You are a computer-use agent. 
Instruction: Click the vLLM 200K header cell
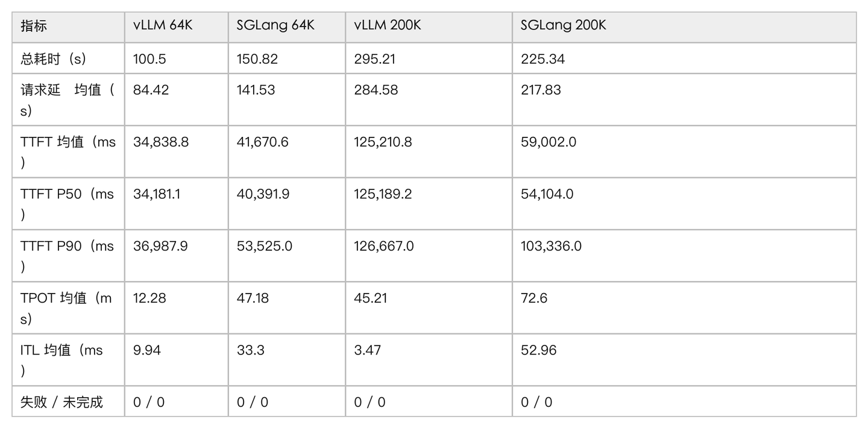tap(429, 27)
